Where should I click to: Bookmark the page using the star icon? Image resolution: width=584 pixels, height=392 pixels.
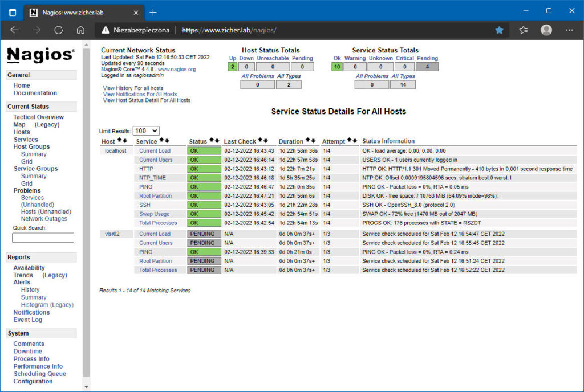tap(500, 30)
